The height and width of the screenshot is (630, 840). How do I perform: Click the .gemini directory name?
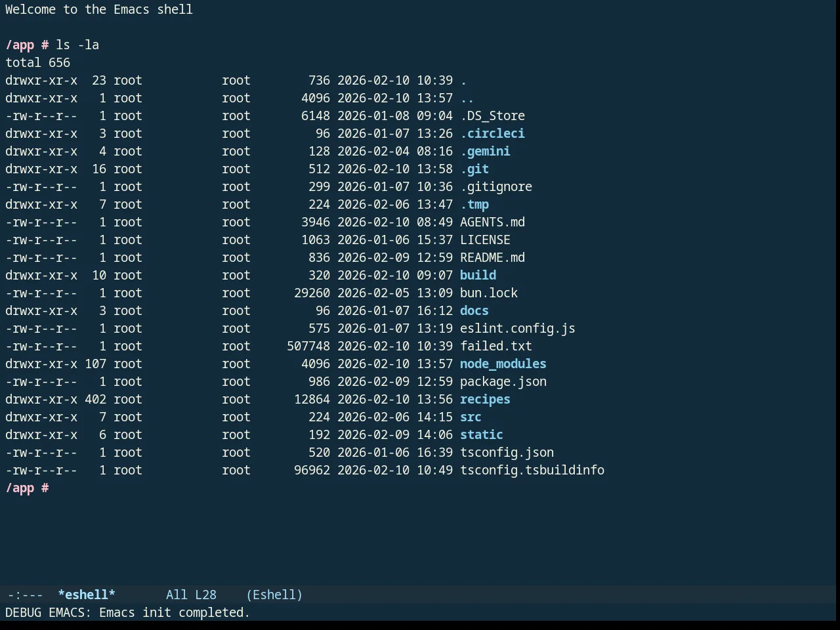coord(485,151)
